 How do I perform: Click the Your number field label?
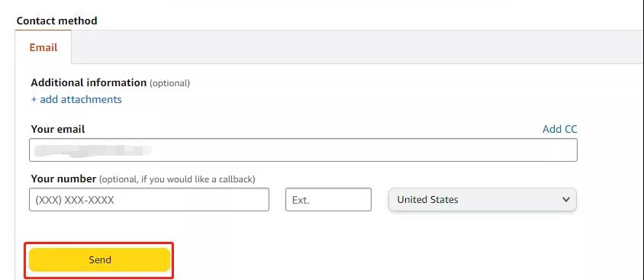click(x=63, y=179)
